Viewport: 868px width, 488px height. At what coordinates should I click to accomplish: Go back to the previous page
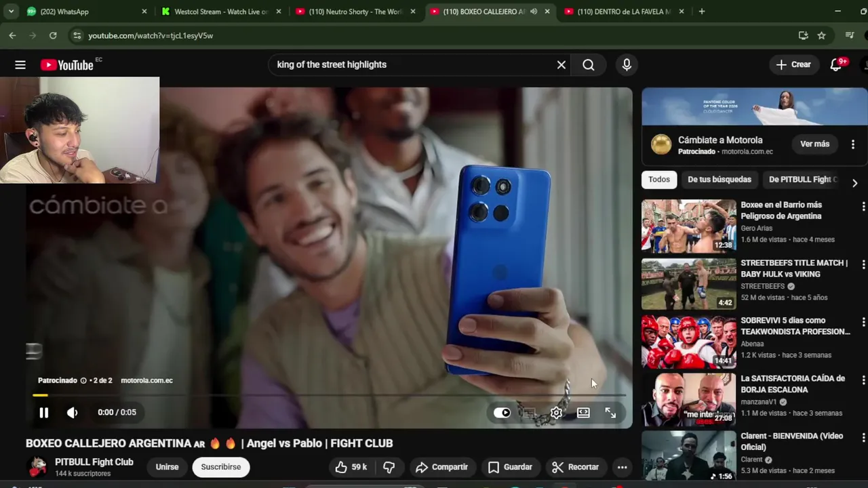coord(12,35)
